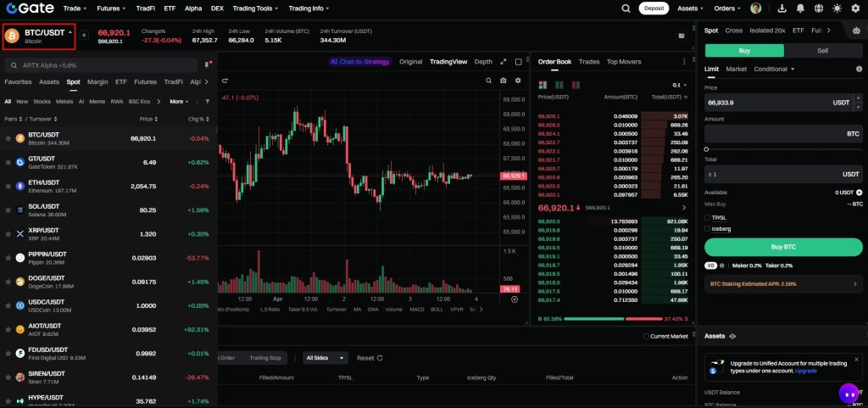Screen dimensions: 868x408
Task: Toggle Assets balance visibility eye
Action: 732,336
